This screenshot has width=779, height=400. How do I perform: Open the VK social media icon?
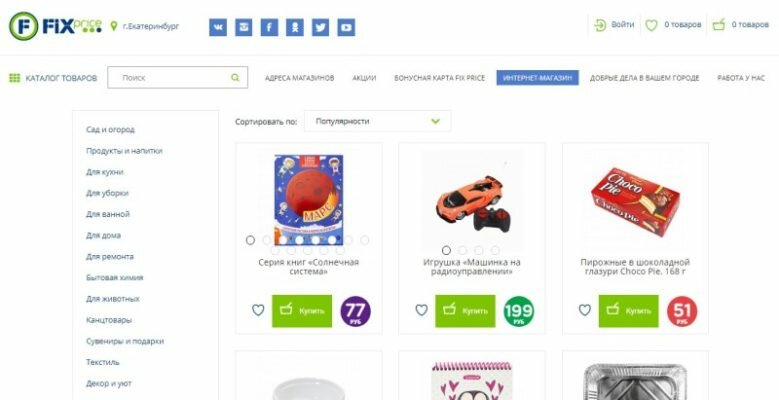(218, 27)
